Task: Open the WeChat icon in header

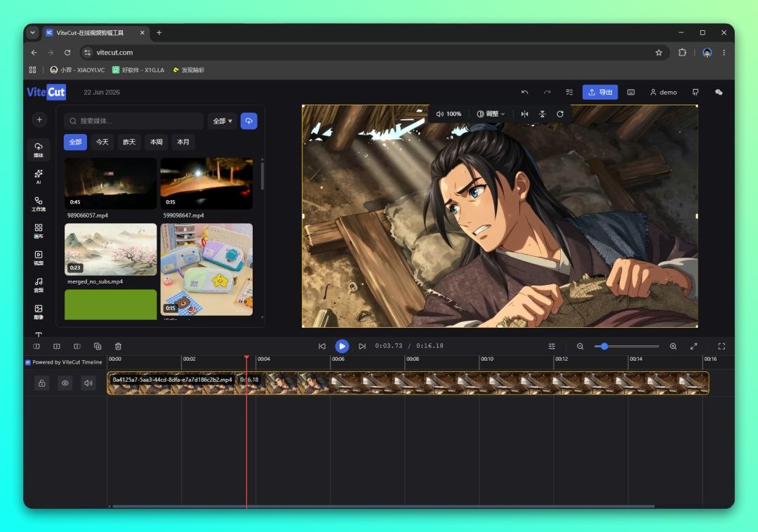Action: (719, 92)
